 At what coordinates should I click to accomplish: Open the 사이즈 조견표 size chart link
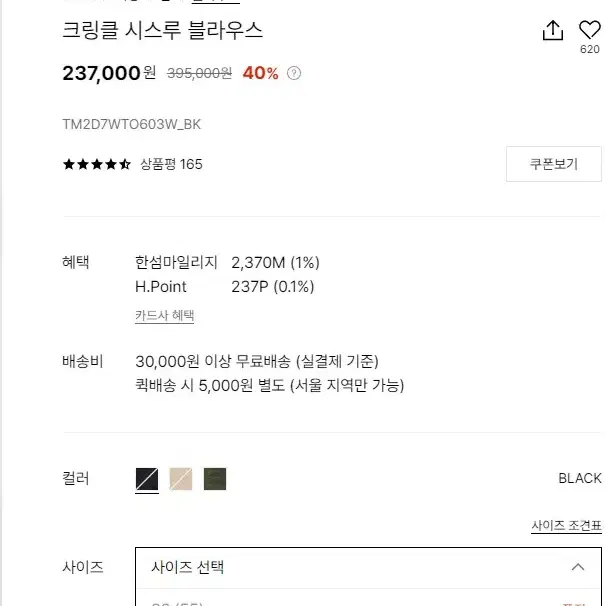point(566,526)
